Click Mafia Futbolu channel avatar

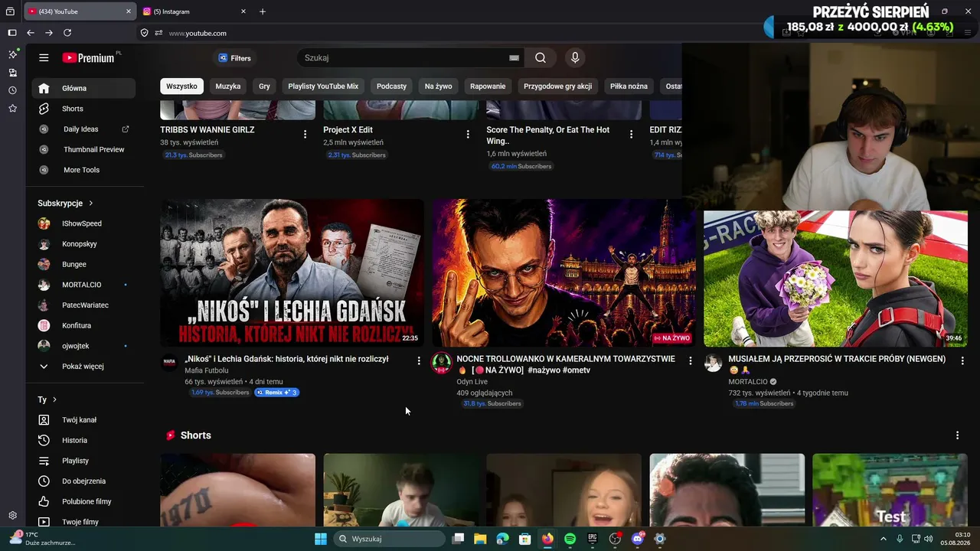click(169, 362)
